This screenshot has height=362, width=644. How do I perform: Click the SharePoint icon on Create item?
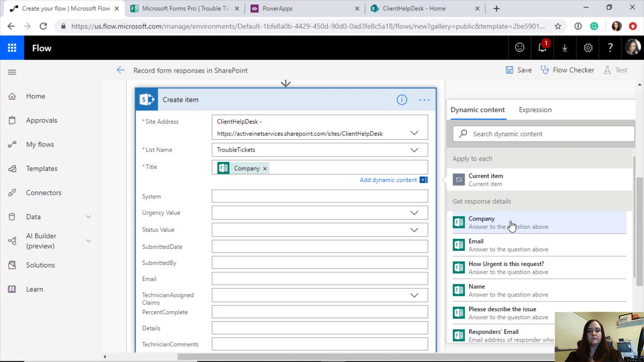(147, 100)
